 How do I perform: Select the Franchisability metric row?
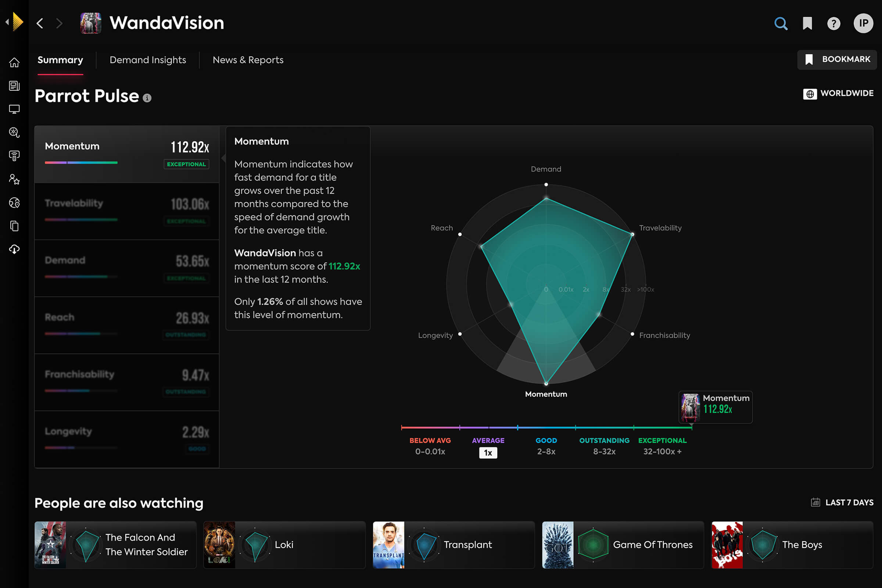[127, 383]
